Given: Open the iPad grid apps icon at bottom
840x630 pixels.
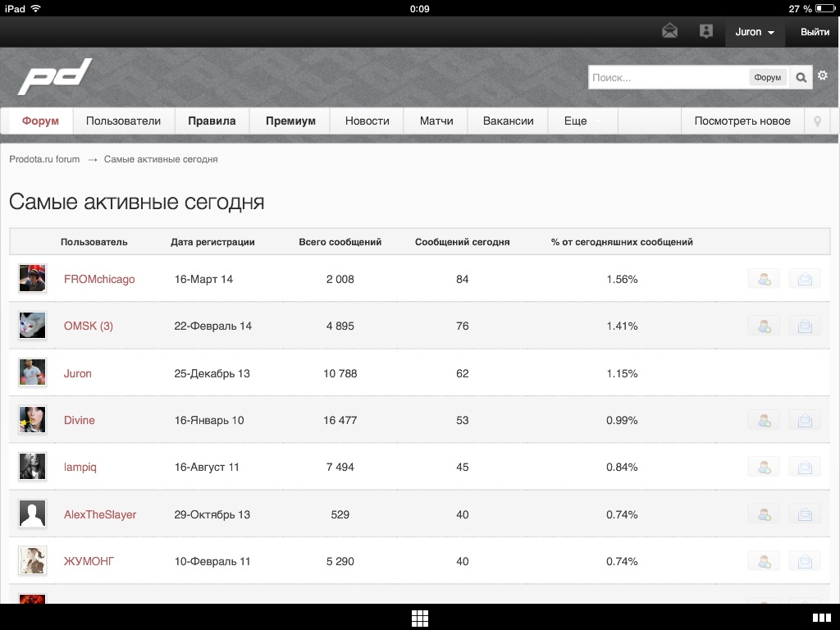Looking at the screenshot, I should point(420,618).
